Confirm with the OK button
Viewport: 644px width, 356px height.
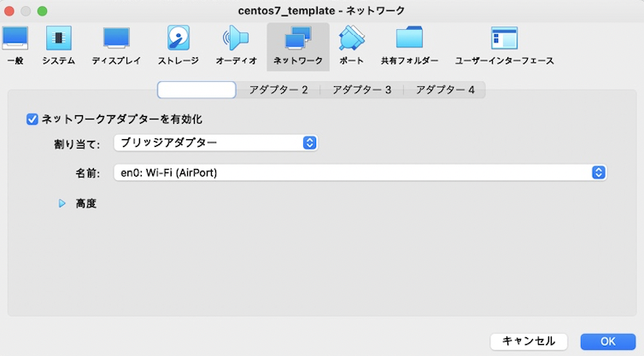(x=608, y=341)
